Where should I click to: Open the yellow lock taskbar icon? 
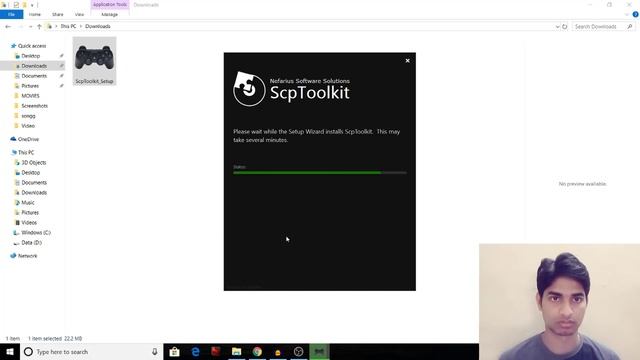coord(278,352)
